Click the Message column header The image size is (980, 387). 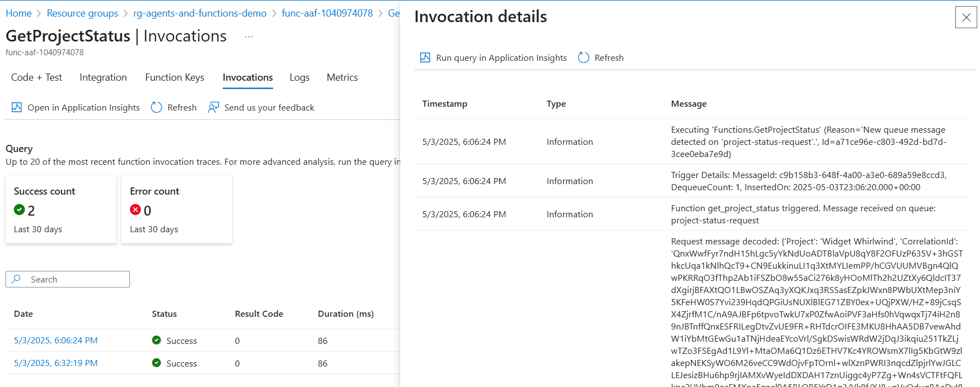tap(689, 103)
